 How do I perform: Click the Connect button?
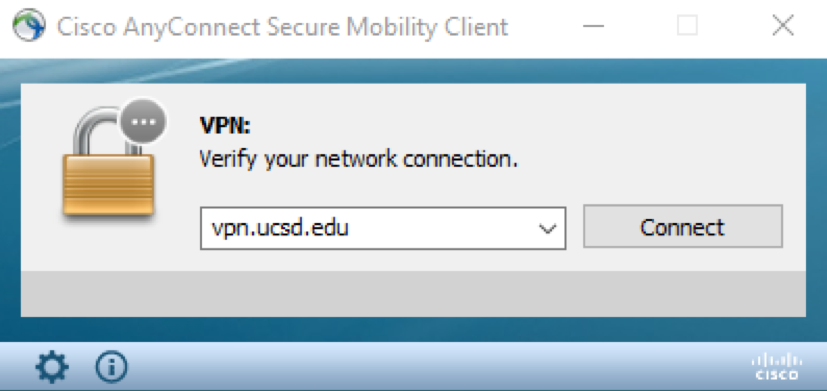[x=682, y=226]
